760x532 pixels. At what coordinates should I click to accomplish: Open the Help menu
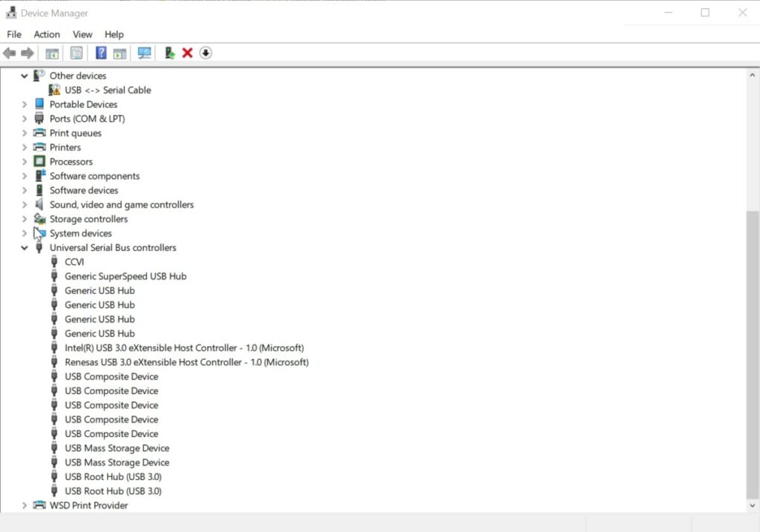[114, 34]
